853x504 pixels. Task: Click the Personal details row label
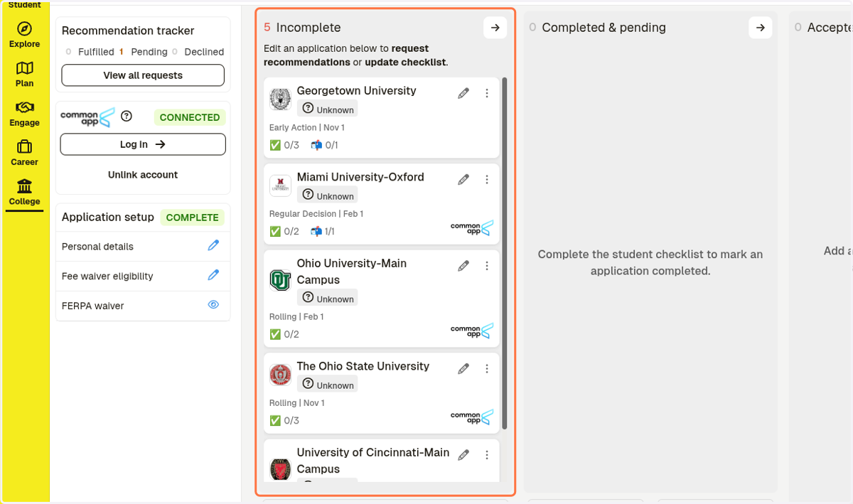pyautogui.click(x=97, y=247)
